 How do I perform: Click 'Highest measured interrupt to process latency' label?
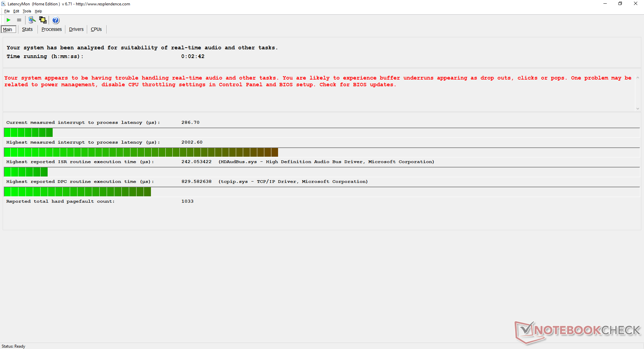click(x=83, y=142)
